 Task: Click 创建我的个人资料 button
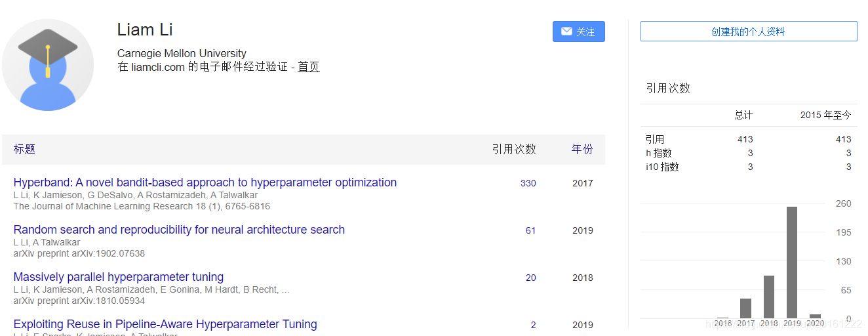(749, 31)
